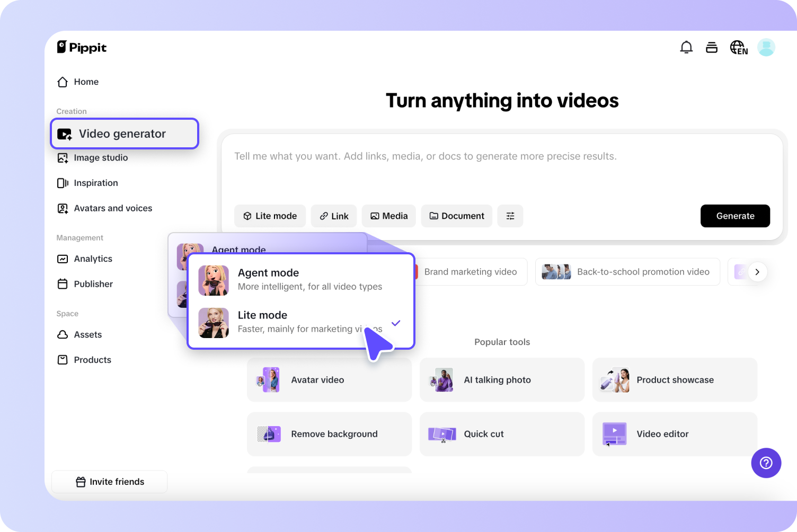Click the Video editor icon
This screenshot has width=797, height=532.
click(614, 434)
